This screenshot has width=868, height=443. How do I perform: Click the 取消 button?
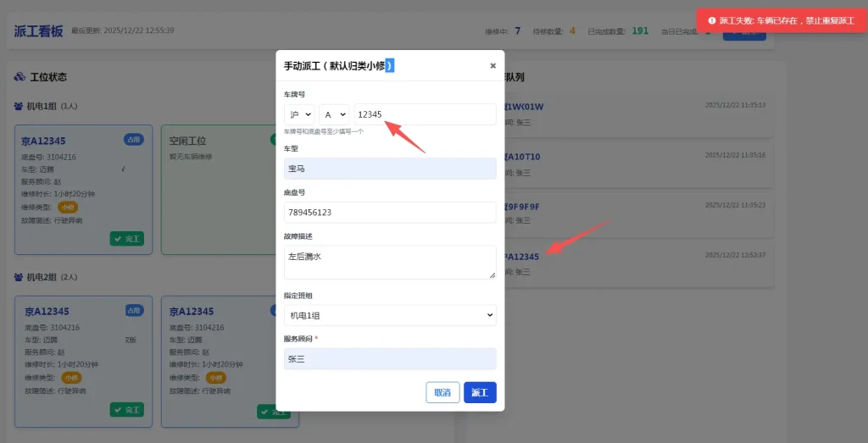pos(442,393)
